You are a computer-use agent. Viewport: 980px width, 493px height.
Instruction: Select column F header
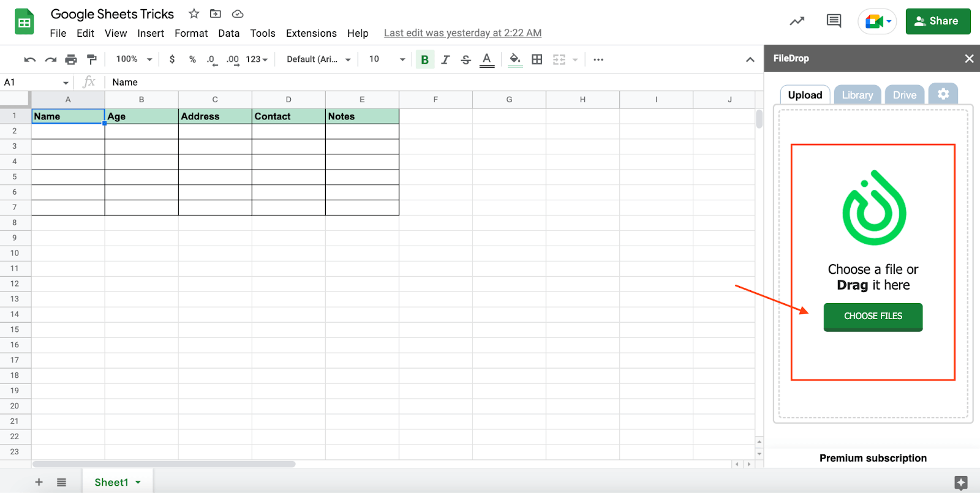[435, 99]
